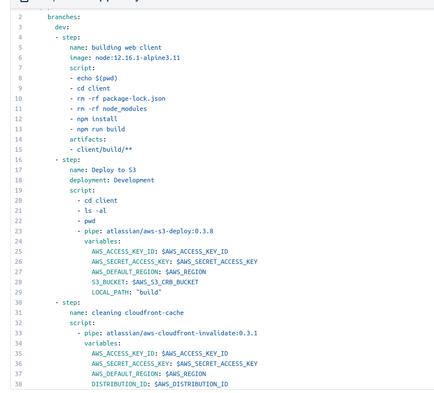Screen dimensions: 434x393
Task: Click 'name: building web client' line
Action: [x=115, y=48]
